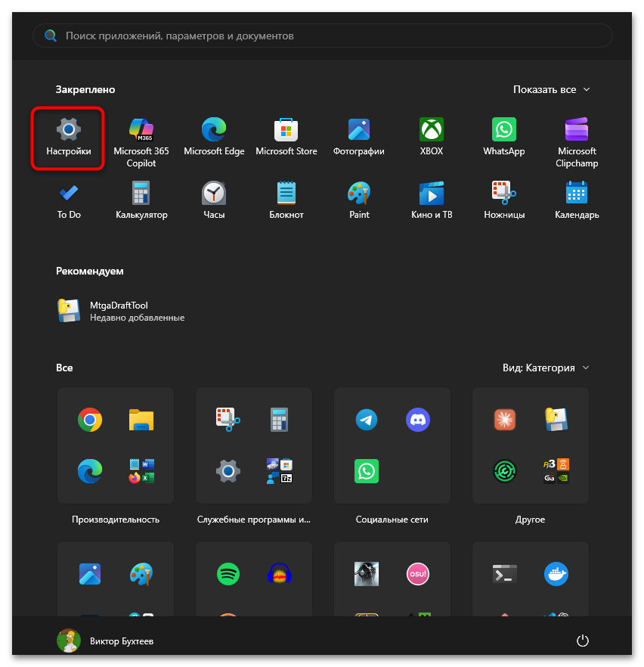
Task: Open the Другое category
Action: tap(530, 520)
